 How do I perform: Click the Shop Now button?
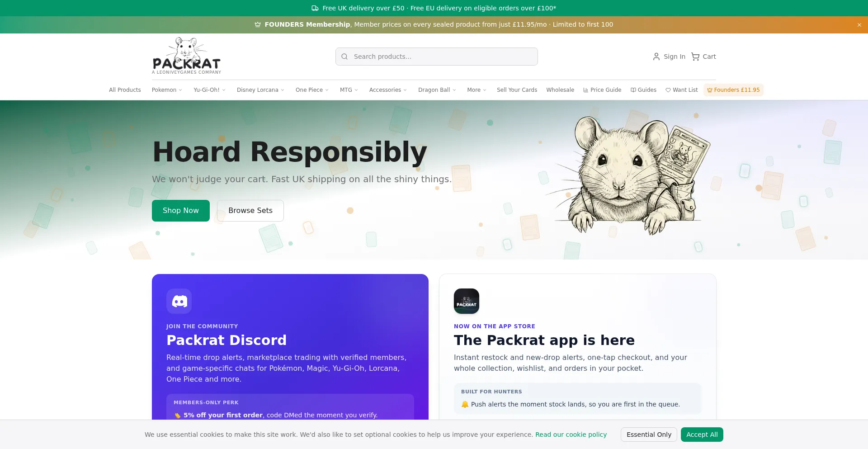click(181, 211)
